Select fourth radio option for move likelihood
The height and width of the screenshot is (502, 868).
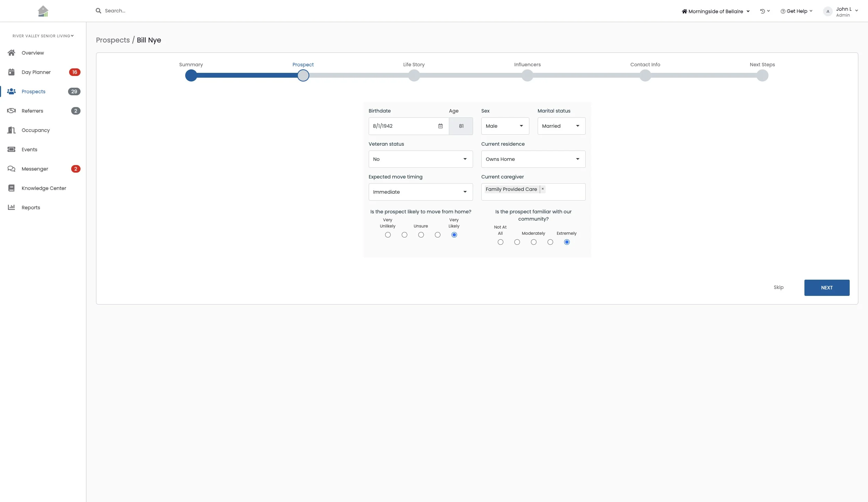coord(437,235)
